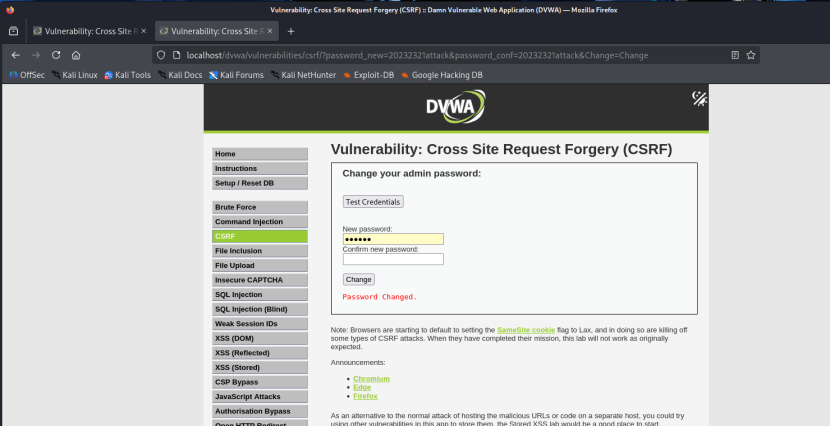Open the Firefox View icon left of tabs
The width and height of the screenshot is (830, 427).
click(x=13, y=31)
